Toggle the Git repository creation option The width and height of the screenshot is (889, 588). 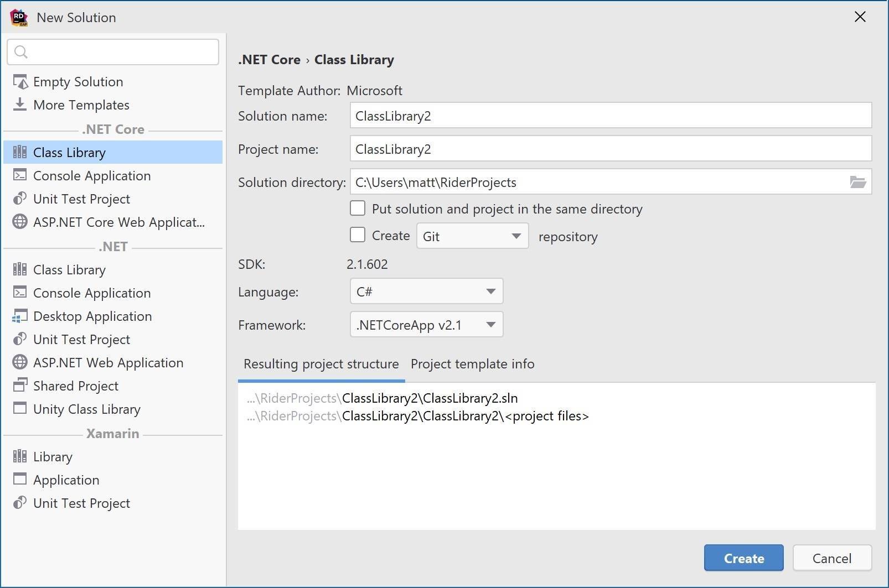[x=358, y=235]
